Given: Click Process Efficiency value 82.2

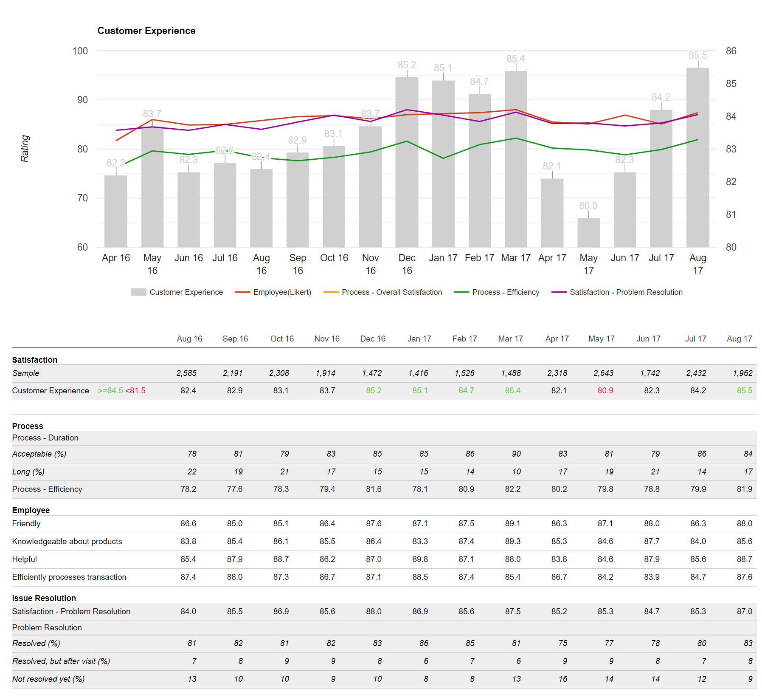Looking at the screenshot, I should tap(512, 489).
